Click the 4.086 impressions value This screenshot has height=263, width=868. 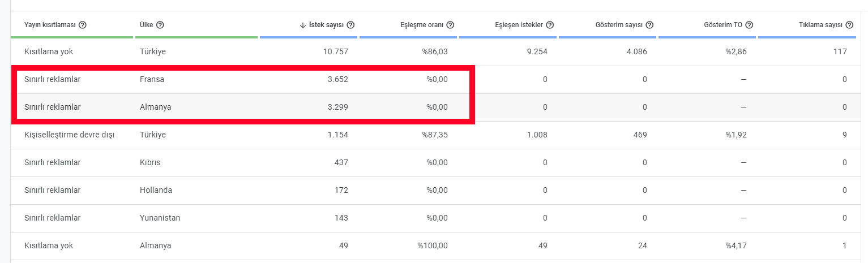click(636, 51)
